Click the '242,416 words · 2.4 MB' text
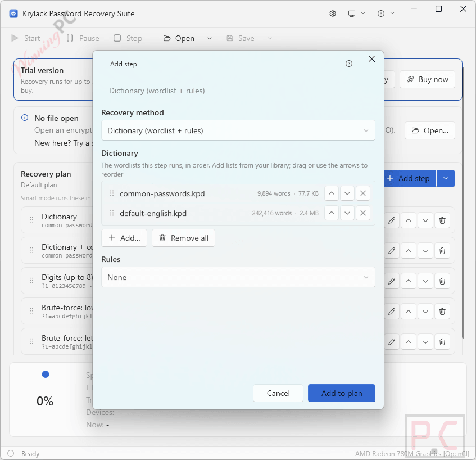Viewport: 476px width, 460px height. (285, 213)
